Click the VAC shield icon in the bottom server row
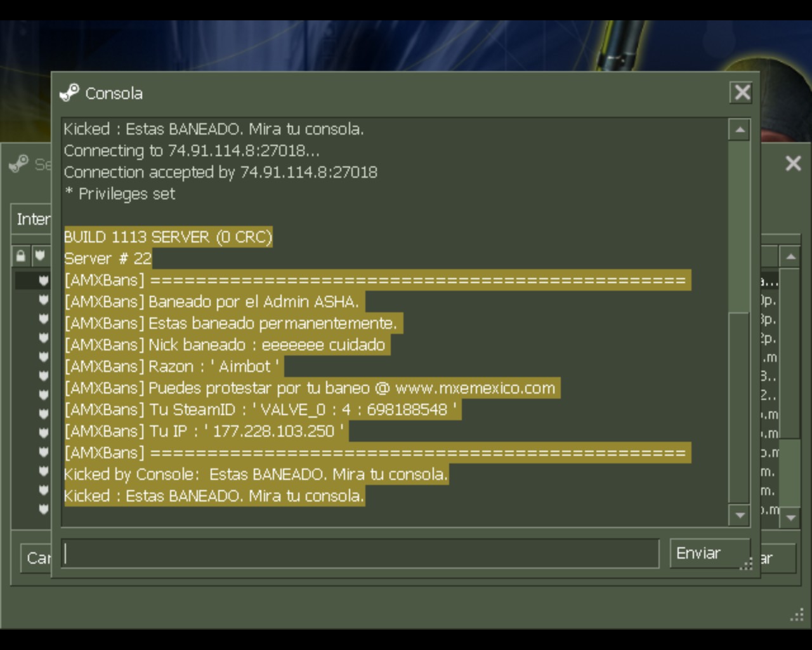Screen dimensions: 812x650 [44, 508]
